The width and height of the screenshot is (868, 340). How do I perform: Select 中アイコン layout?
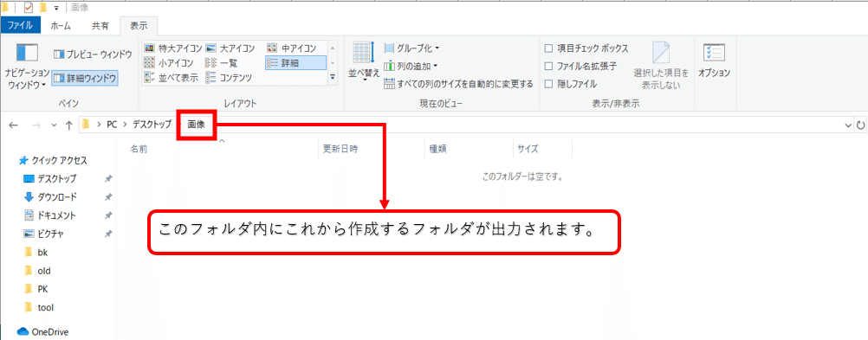pos(292,48)
